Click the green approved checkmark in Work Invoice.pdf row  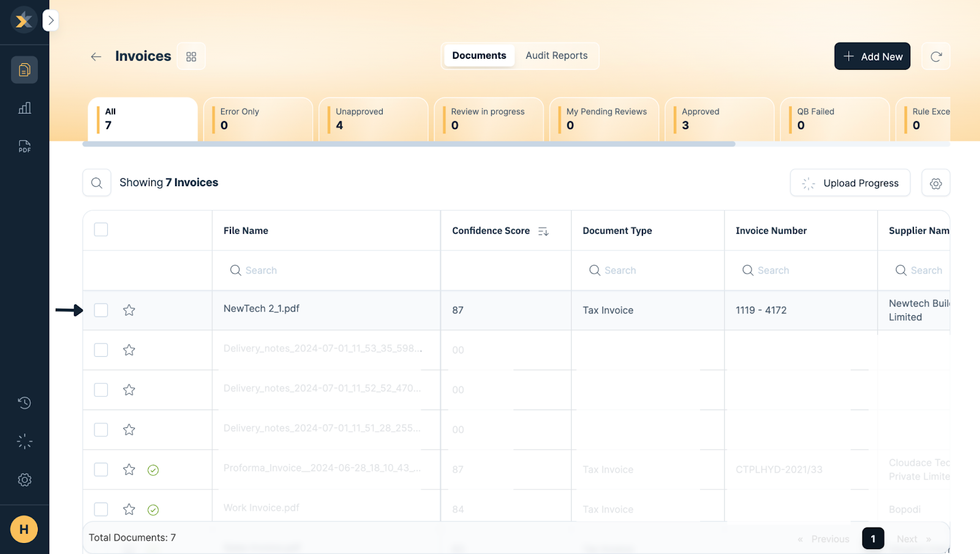pos(153,510)
